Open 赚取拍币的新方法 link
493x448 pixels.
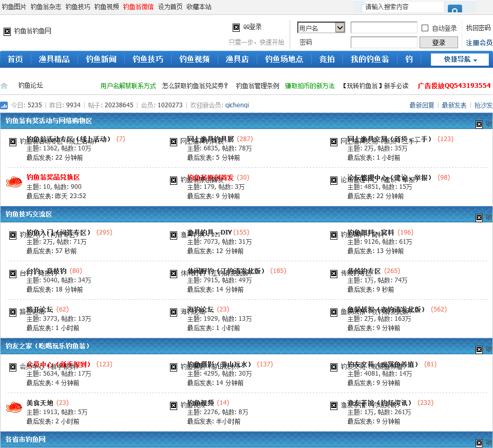[x=310, y=86]
